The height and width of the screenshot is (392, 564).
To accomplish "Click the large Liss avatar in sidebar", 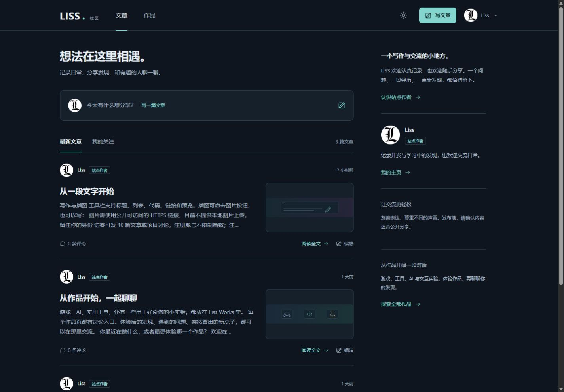I will pos(390,135).
